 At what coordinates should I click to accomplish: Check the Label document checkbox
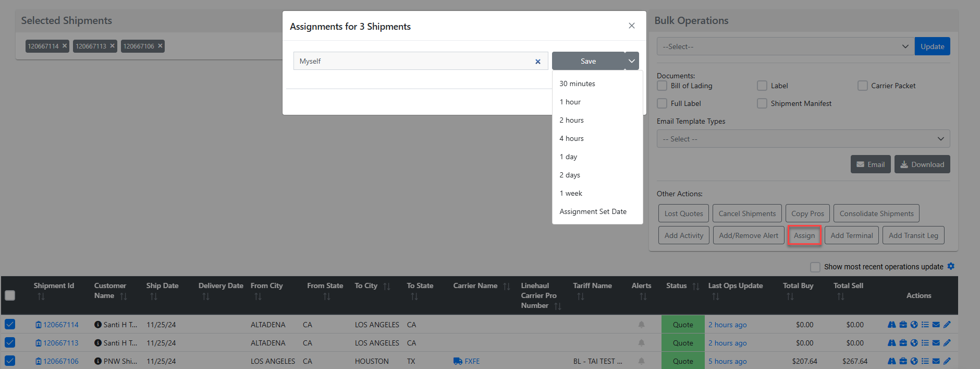click(762, 86)
